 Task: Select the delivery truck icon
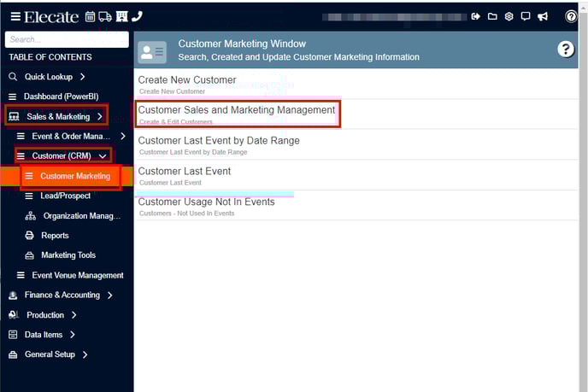(105, 16)
